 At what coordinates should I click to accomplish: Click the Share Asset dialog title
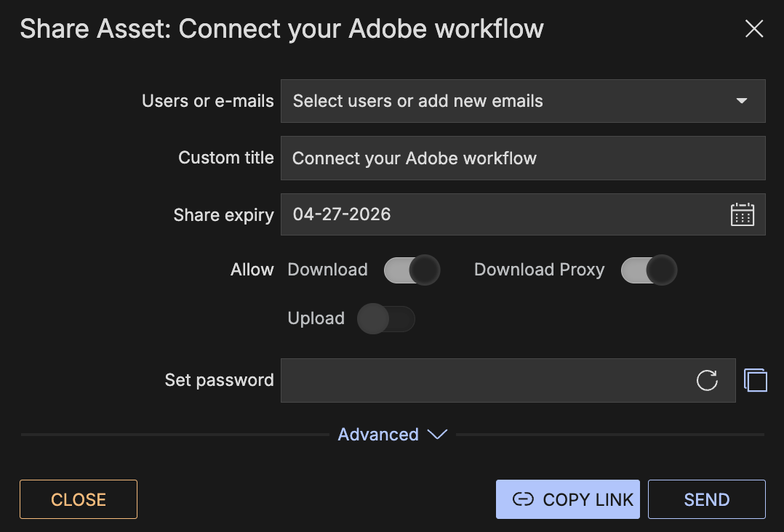281,29
